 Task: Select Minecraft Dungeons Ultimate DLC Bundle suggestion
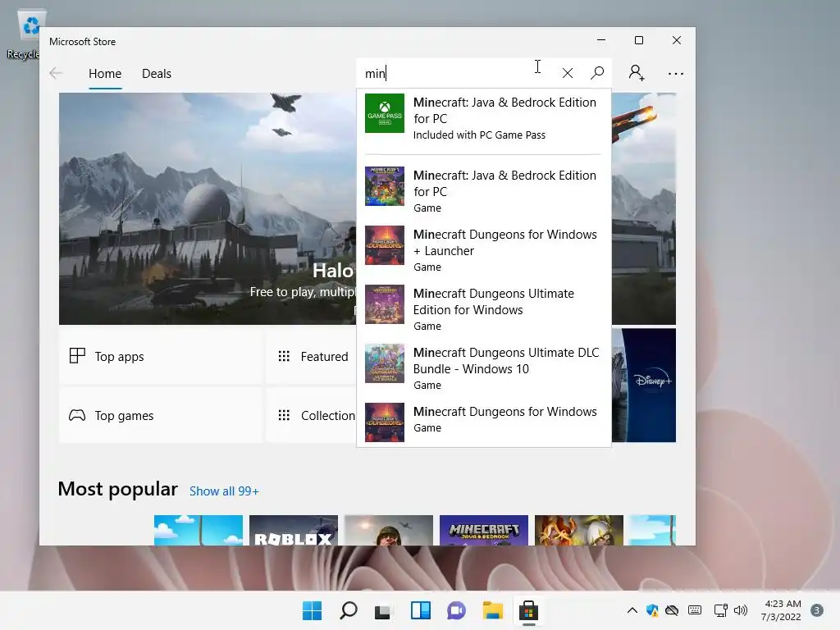pyautogui.click(x=484, y=367)
